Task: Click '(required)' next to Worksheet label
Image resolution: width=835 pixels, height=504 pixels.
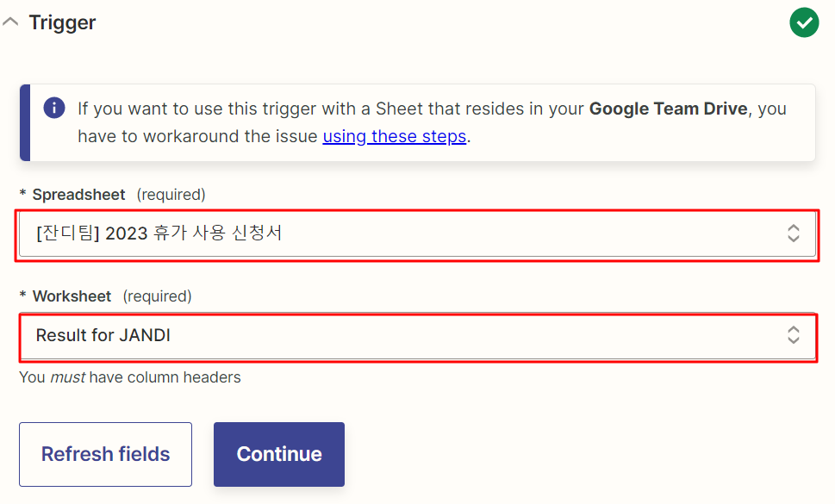Action: click(157, 296)
